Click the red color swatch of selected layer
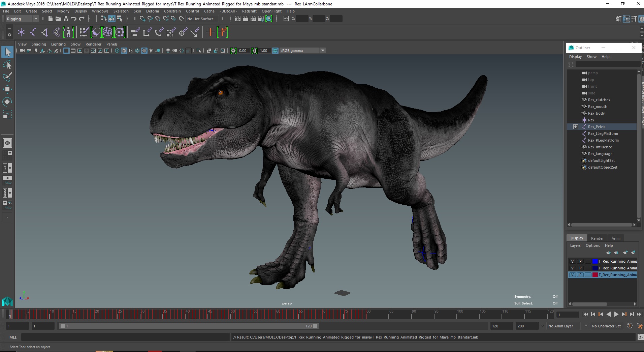Image resolution: width=644 pixels, height=352 pixels. pyautogui.click(x=595, y=275)
